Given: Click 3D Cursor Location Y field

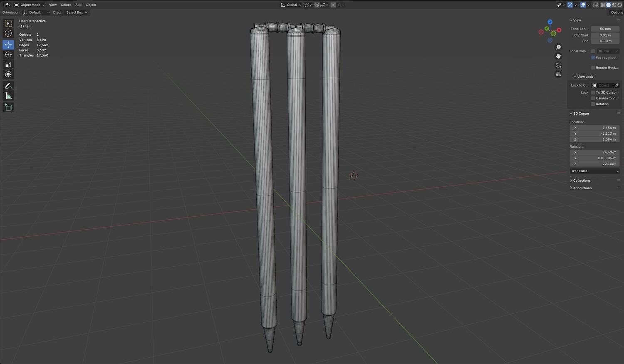Looking at the screenshot, I should coord(594,134).
